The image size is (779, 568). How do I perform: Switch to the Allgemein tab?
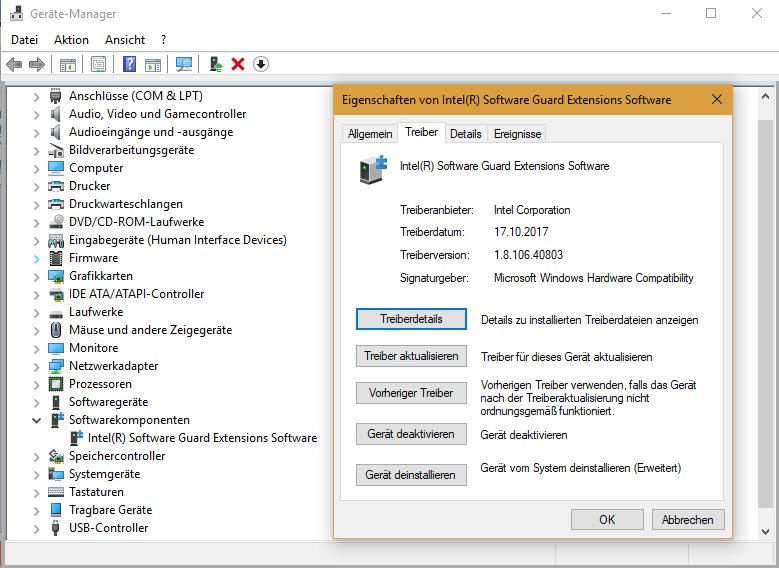370,134
